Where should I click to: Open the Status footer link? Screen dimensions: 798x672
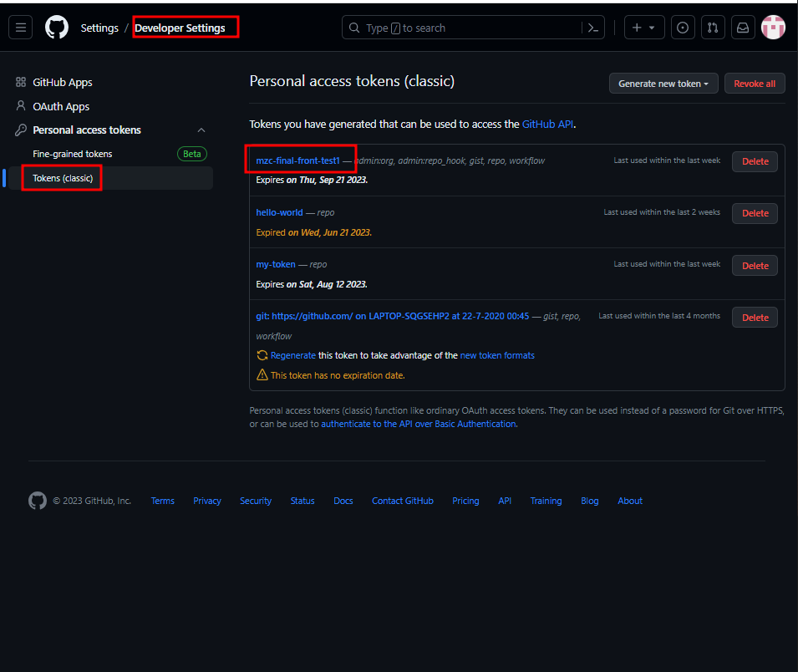tap(302, 501)
